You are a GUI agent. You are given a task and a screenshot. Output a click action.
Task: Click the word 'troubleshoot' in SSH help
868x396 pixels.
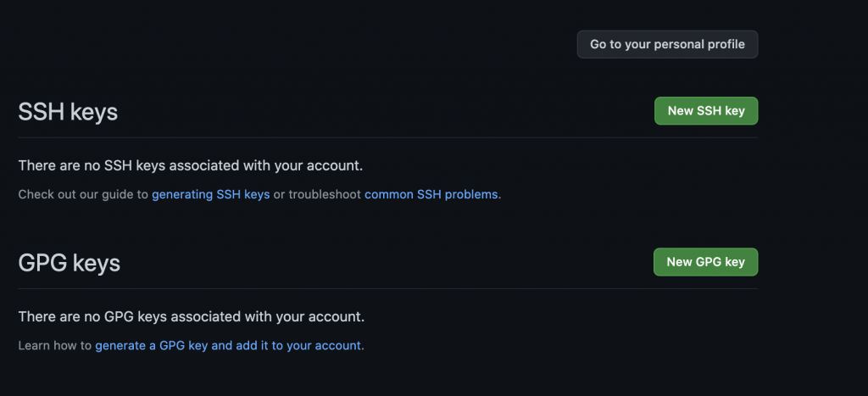pos(325,194)
